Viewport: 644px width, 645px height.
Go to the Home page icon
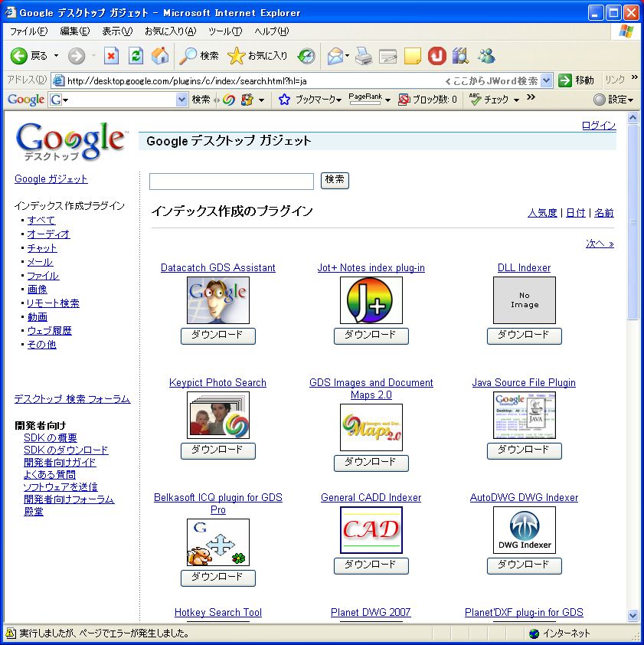click(x=160, y=56)
